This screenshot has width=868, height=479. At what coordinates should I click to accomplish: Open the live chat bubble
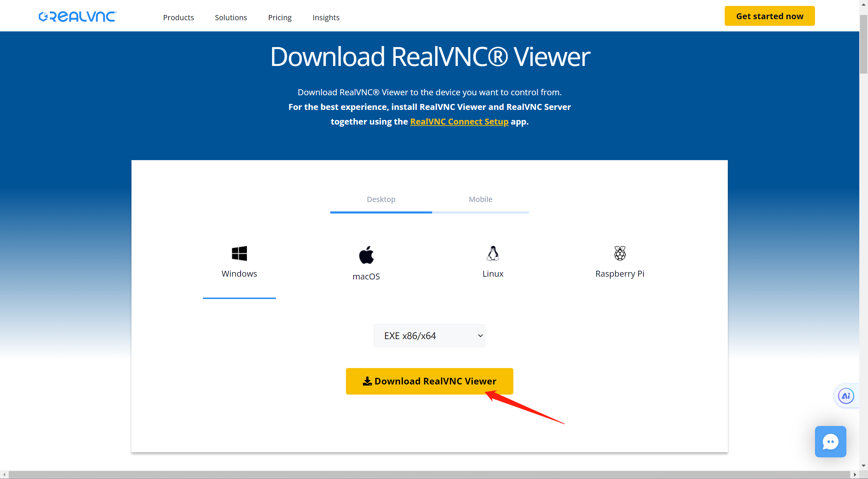pos(830,442)
